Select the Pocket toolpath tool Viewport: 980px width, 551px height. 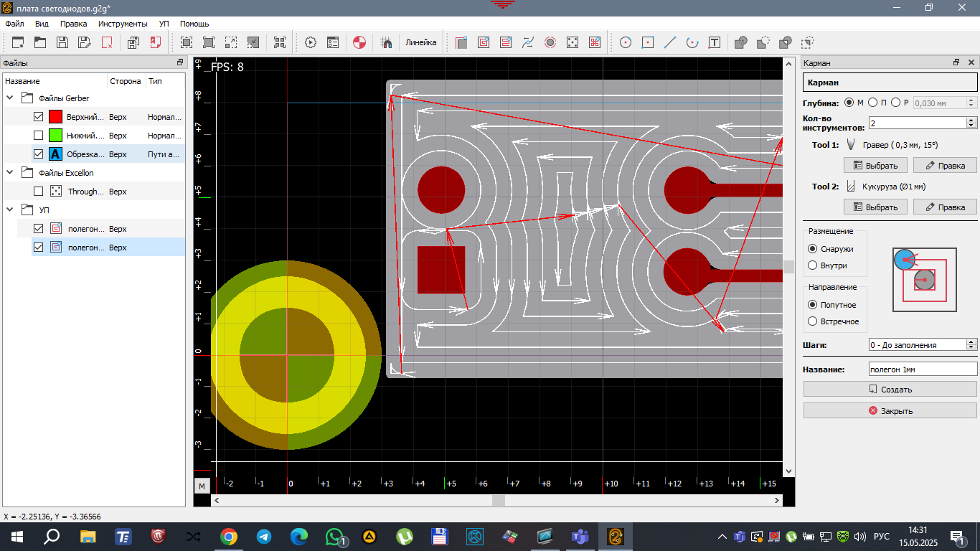[484, 42]
